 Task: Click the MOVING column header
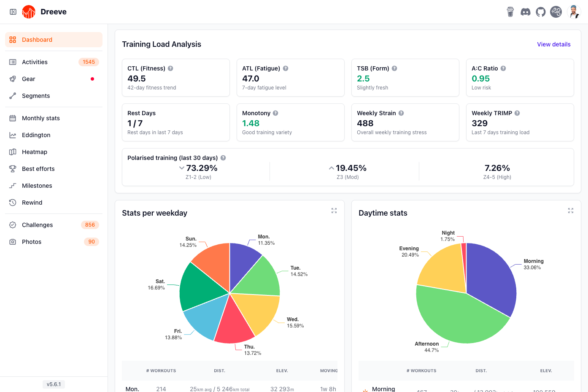click(329, 371)
